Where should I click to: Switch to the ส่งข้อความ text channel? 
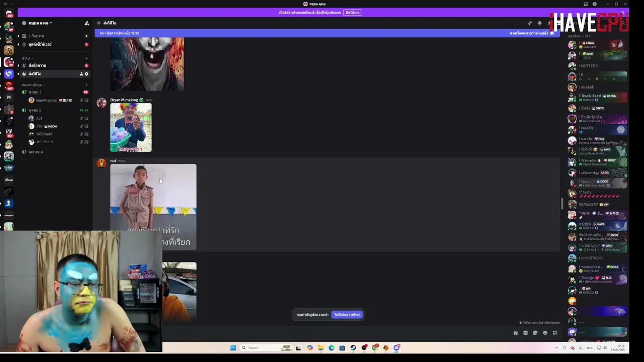click(55, 65)
